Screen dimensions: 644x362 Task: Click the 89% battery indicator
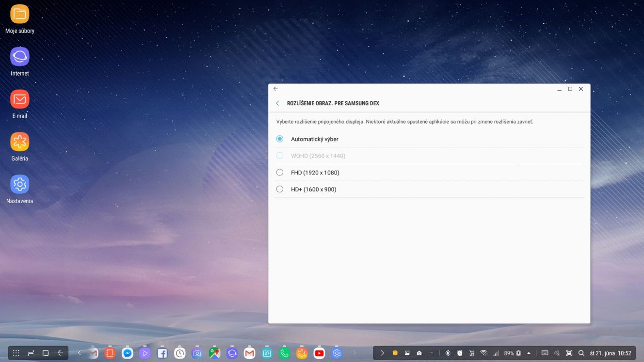(x=512, y=353)
